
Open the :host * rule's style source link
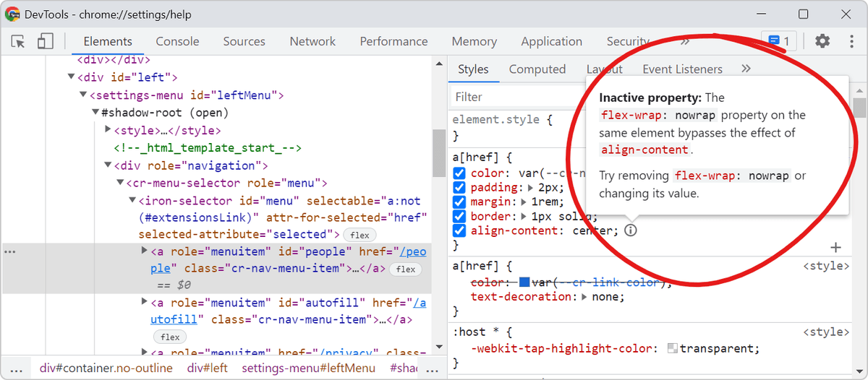pyautogui.click(x=826, y=332)
